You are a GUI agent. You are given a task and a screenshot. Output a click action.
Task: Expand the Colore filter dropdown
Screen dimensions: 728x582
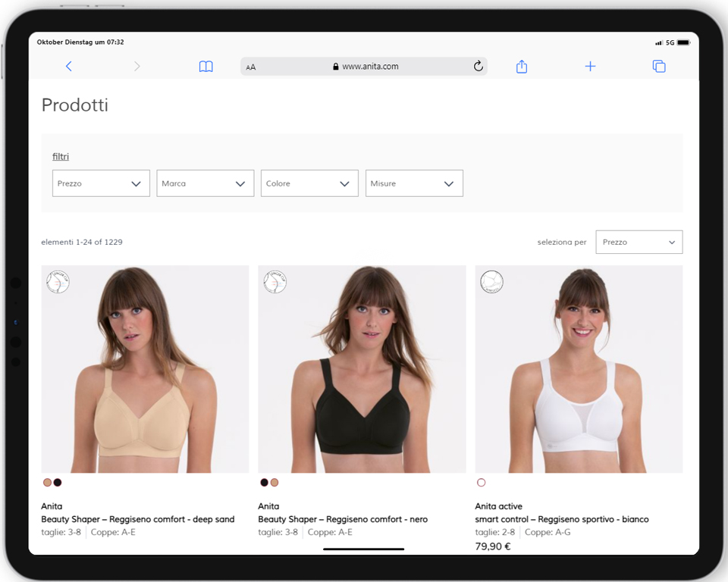click(x=309, y=183)
